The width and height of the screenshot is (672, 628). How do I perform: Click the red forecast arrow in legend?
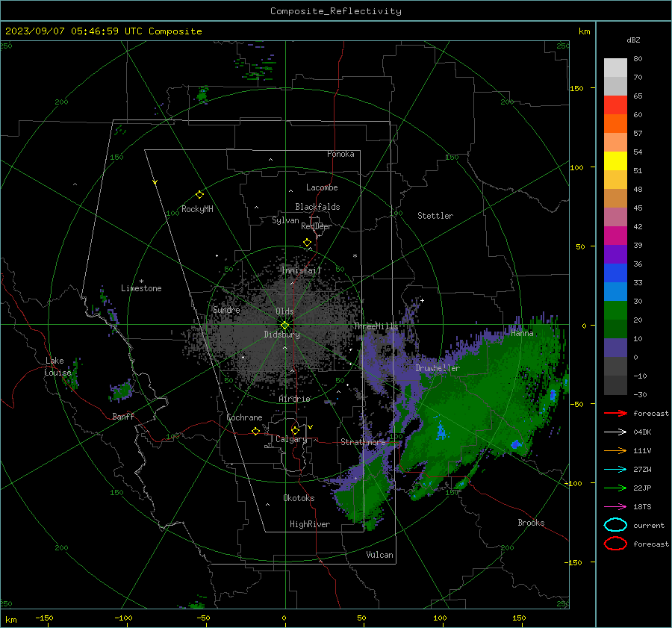click(615, 413)
